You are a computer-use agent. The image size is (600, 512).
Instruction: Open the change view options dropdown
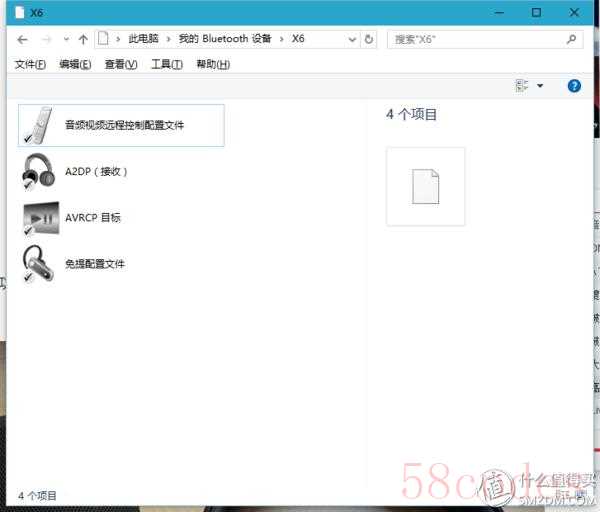click(x=540, y=86)
